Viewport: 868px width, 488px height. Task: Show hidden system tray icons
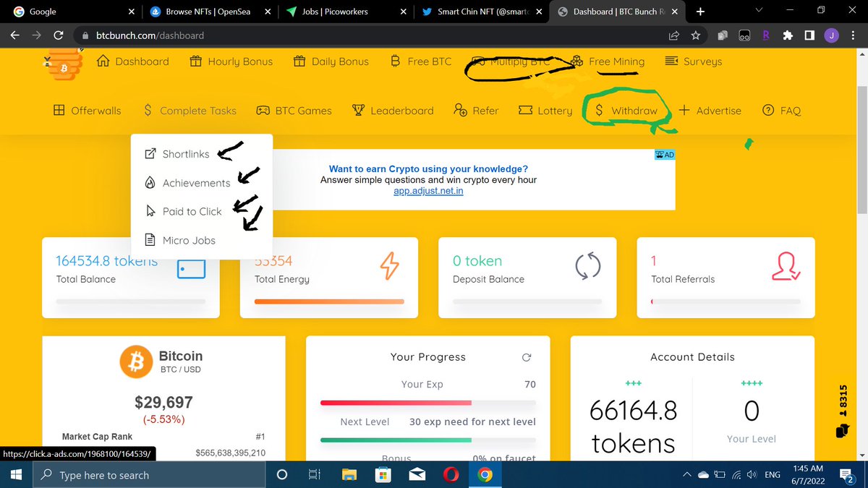687,475
